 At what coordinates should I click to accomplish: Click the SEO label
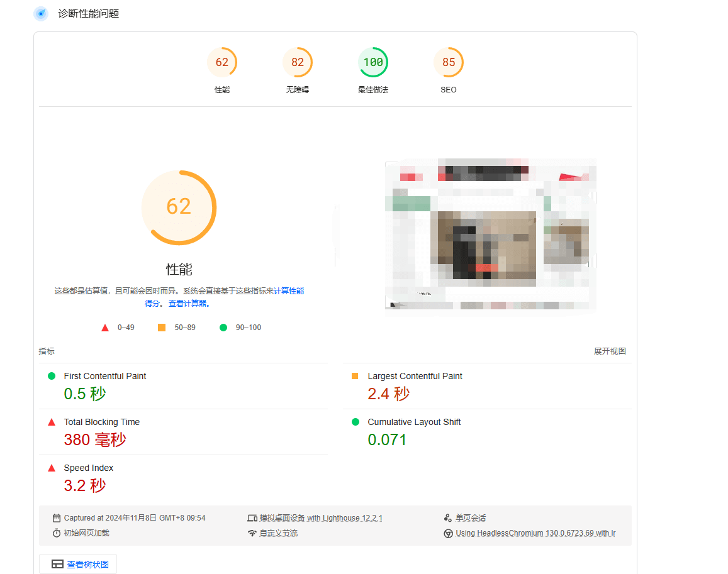tap(449, 89)
